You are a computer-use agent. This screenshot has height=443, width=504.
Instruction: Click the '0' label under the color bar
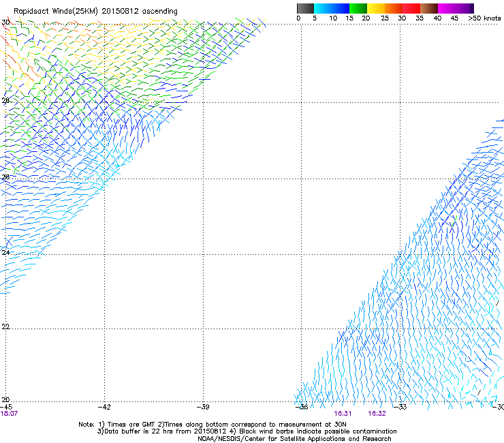(298, 18)
